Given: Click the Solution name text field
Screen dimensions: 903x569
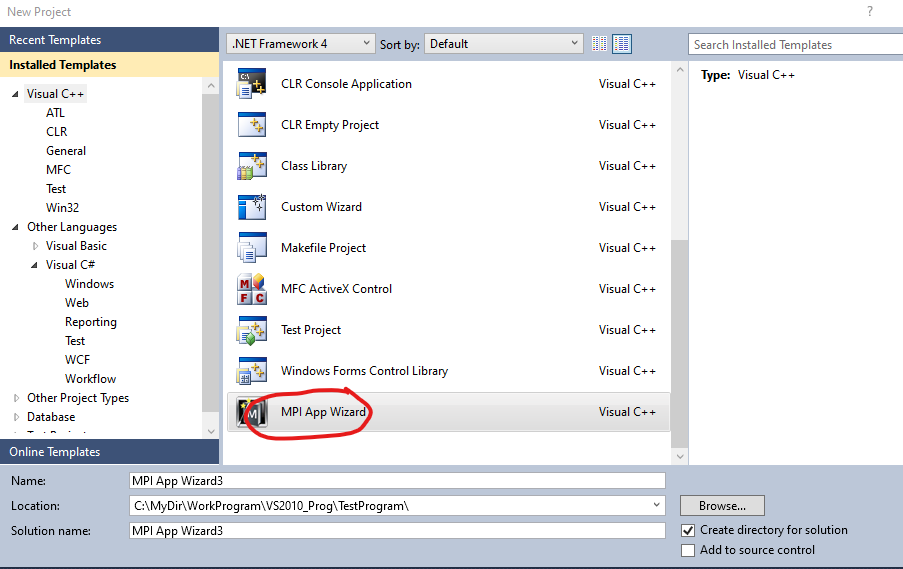Looking at the screenshot, I should 397,530.
